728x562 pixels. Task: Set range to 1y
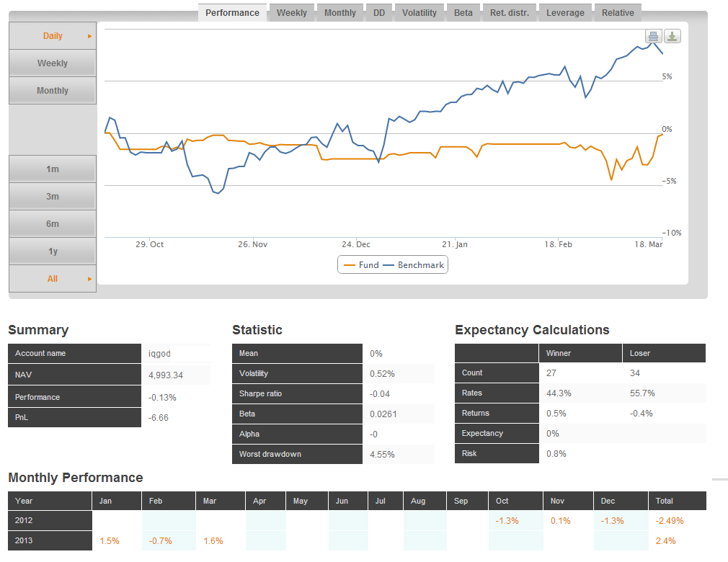pos(53,251)
